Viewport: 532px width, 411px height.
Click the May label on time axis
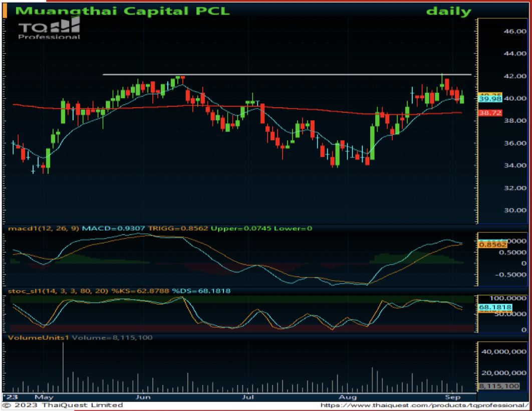(x=44, y=397)
